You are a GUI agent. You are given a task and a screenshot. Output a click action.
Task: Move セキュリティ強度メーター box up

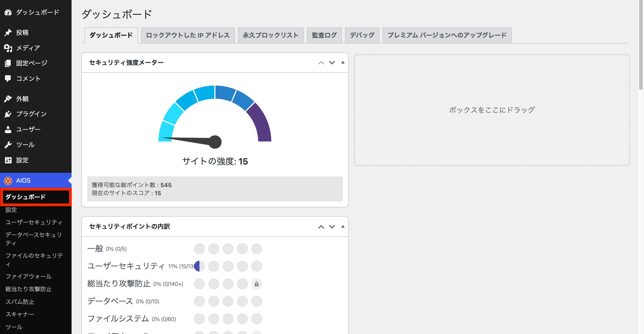coord(321,62)
